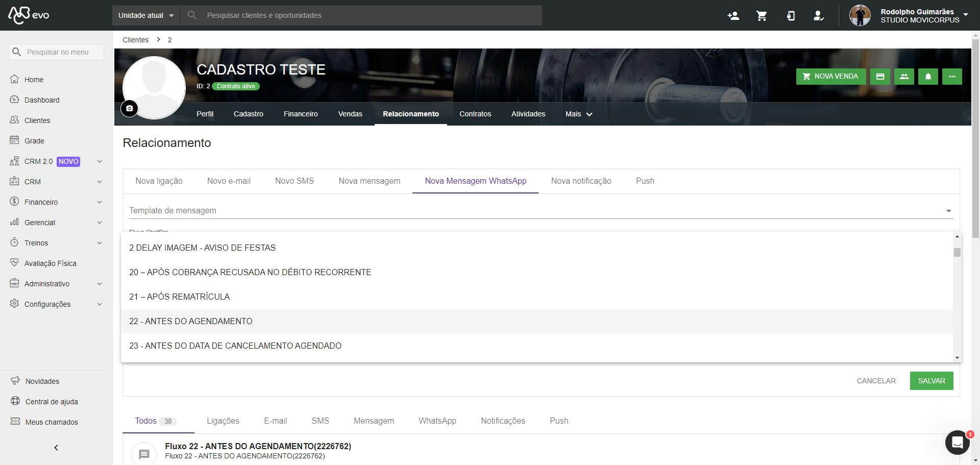Click the green bell notification button

[928, 77]
